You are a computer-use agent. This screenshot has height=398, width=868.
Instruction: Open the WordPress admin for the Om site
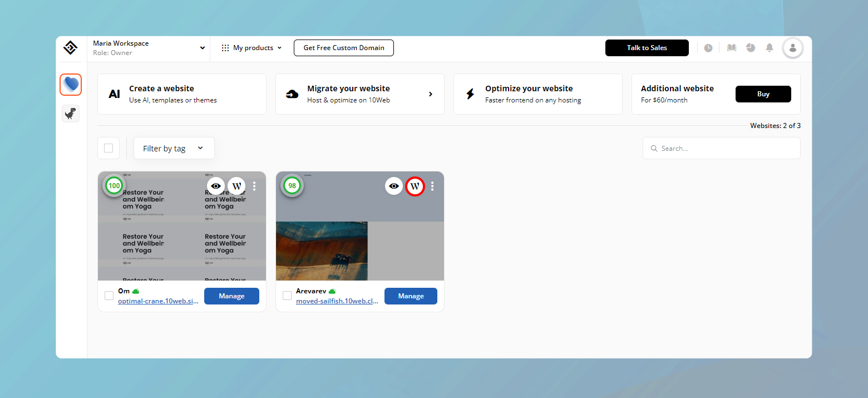(x=236, y=186)
